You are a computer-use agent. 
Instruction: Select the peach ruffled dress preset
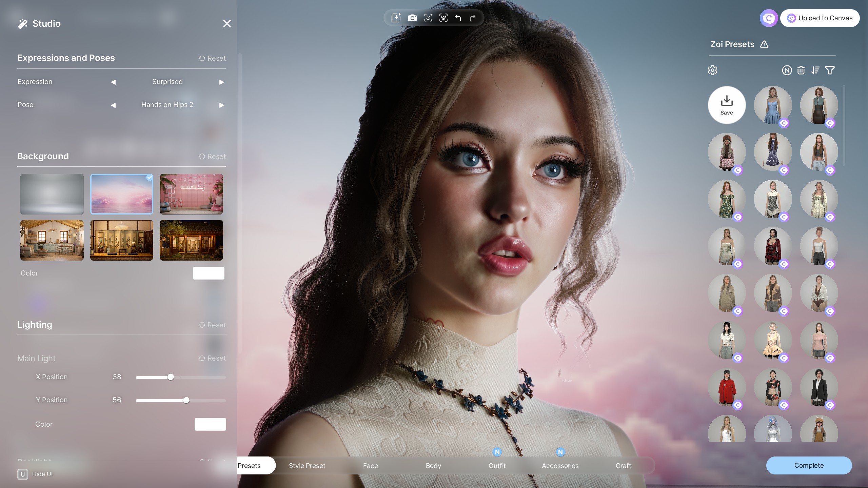[773, 340]
